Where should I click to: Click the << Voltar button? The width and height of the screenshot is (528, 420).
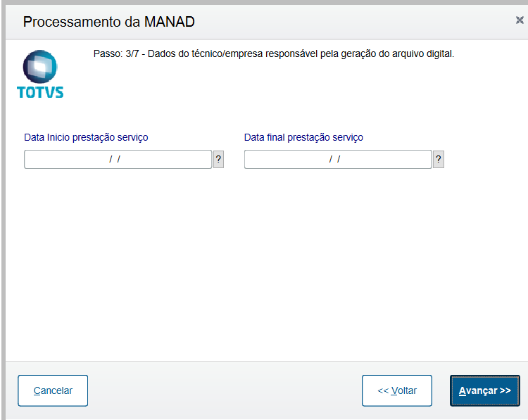pyautogui.click(x=397, y=390)
